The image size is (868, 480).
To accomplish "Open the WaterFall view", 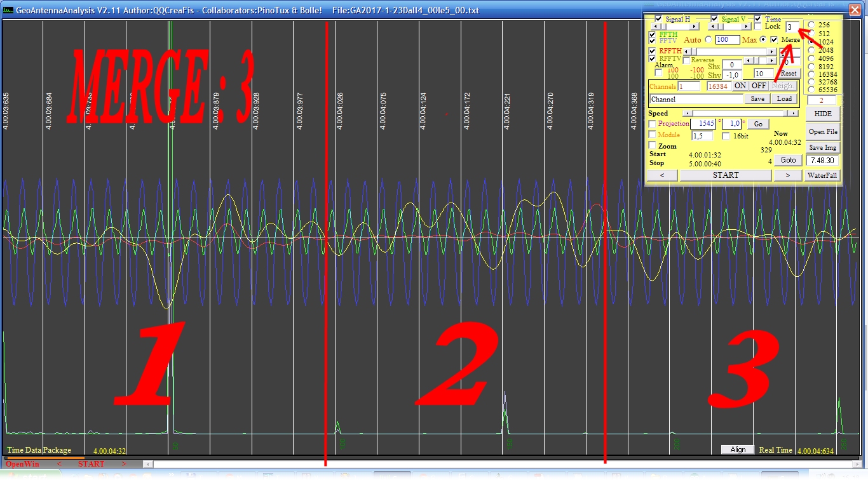I will coord(822,175).
